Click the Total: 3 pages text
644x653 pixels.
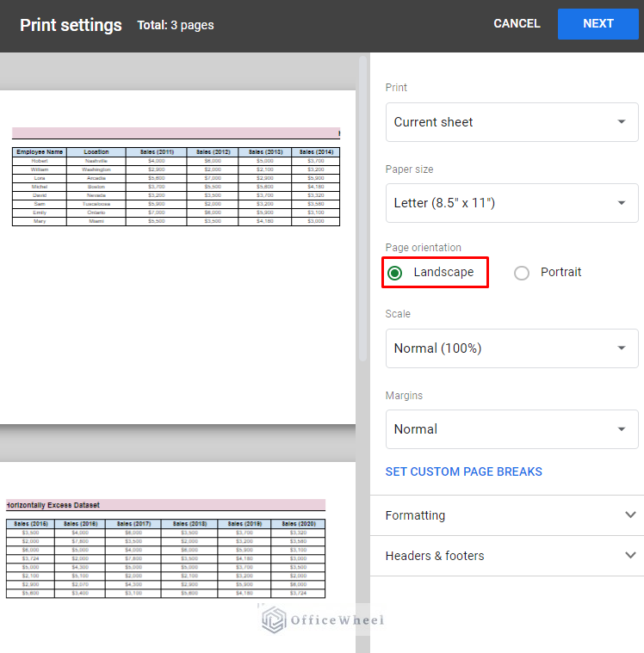176,26
